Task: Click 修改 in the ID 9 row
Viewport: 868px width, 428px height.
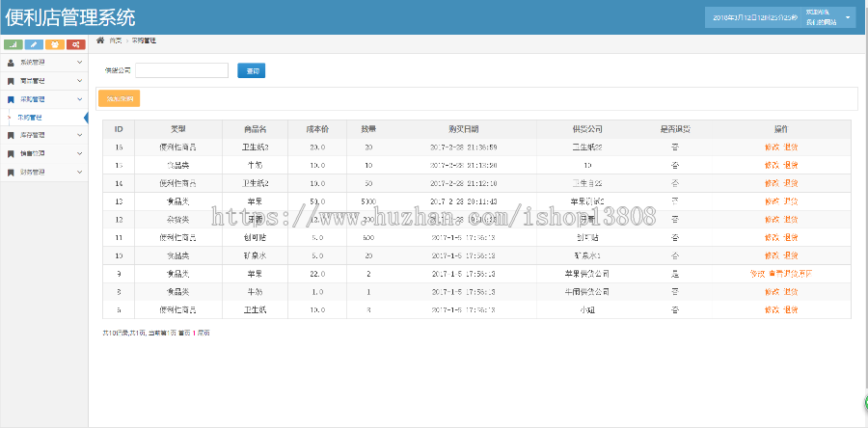Action: [757, 274]
